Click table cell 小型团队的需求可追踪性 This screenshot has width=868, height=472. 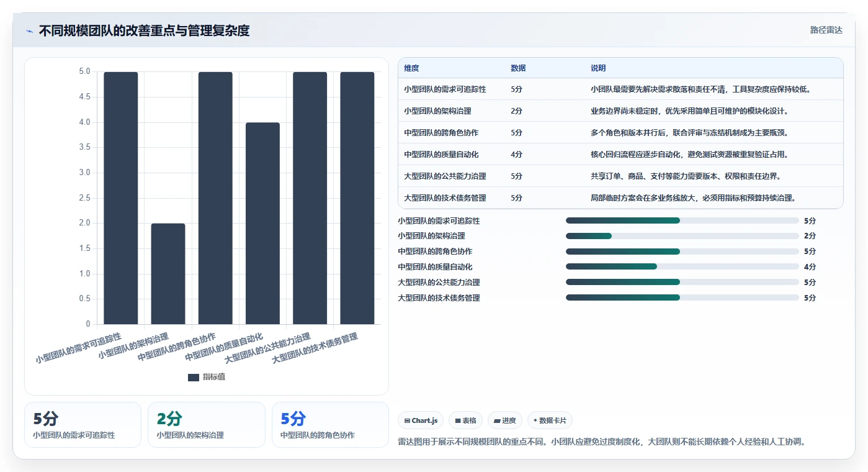pyautogui.click(x=445, y=89)
